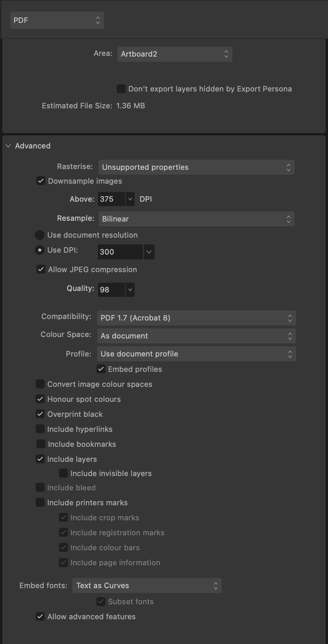Collapse the Advanced section
Viewport: 328px width, 644px height.
[8, 146]
